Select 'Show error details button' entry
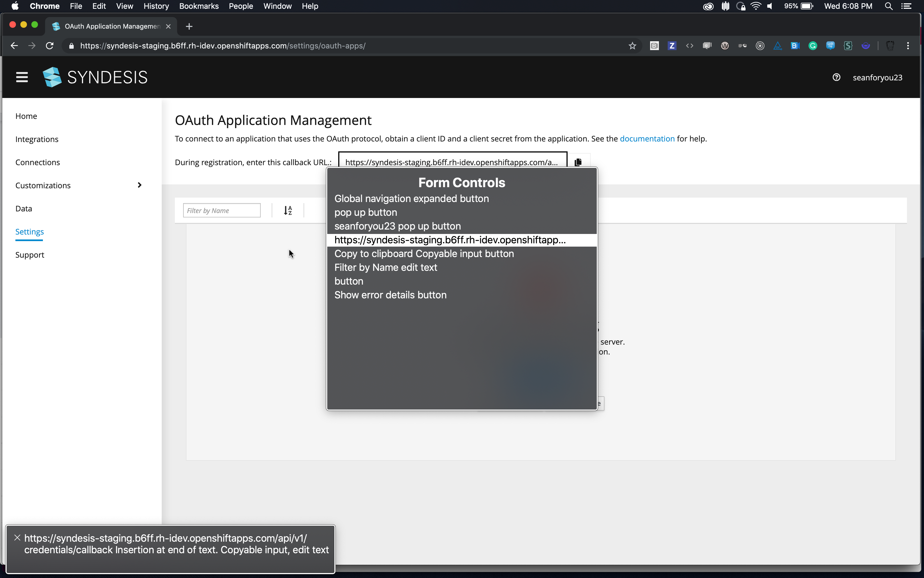Viewport: 924px width, 578px height. [x=462, y=295]
